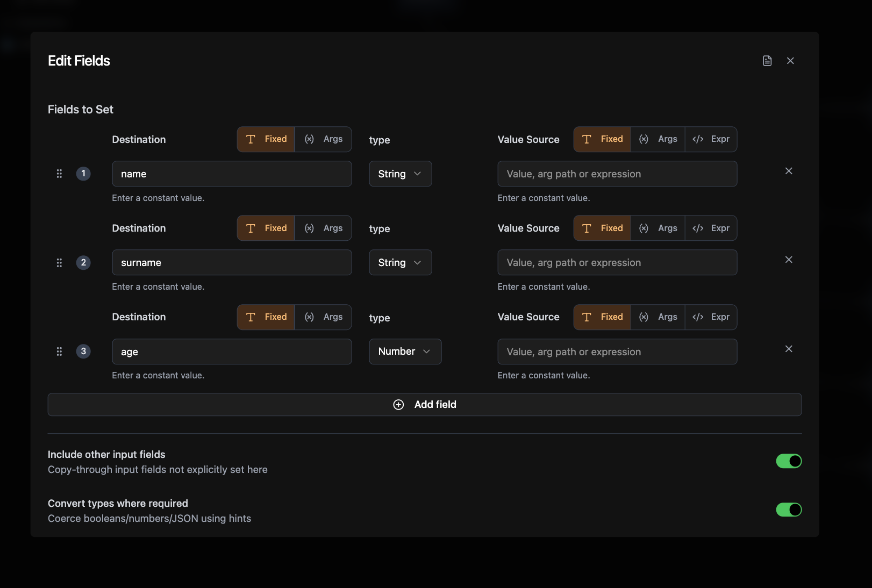This screenshot has height=588, width=872.
Task: Grab the drag handle for the name row
Action: pyautogui.click(x=59, y=174)
